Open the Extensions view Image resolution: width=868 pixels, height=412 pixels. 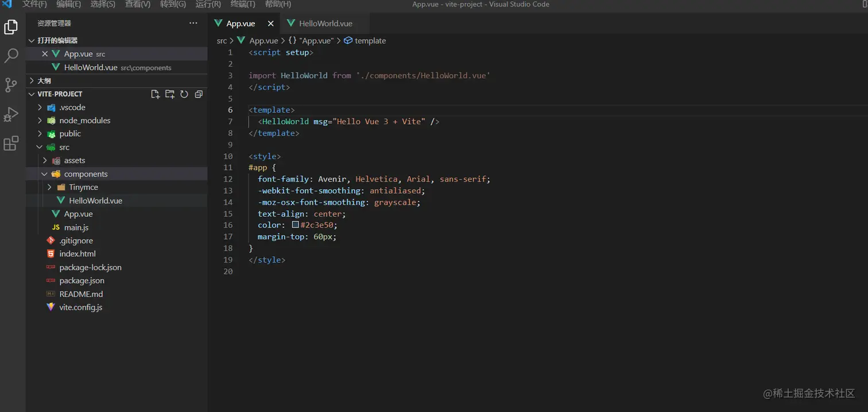click(11, 144)
